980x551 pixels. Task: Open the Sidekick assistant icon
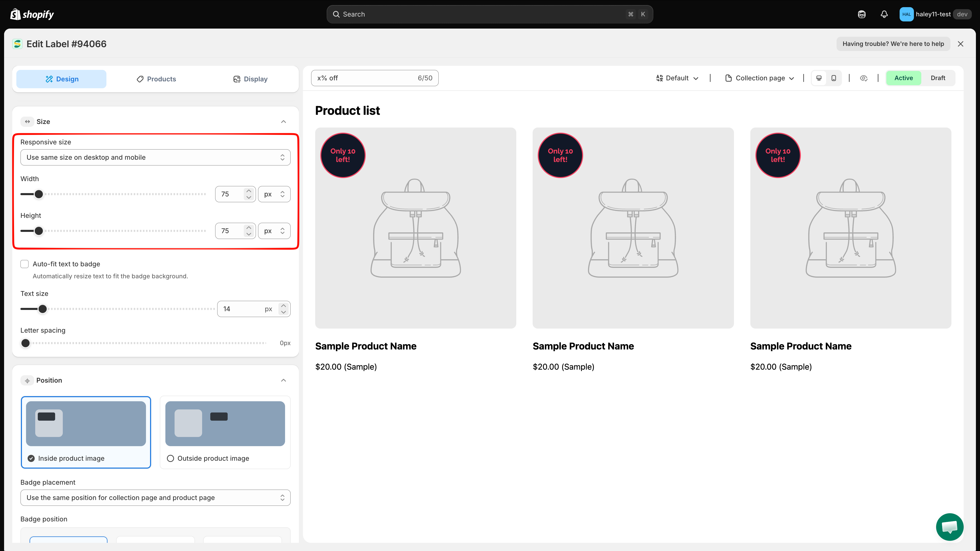862,15
